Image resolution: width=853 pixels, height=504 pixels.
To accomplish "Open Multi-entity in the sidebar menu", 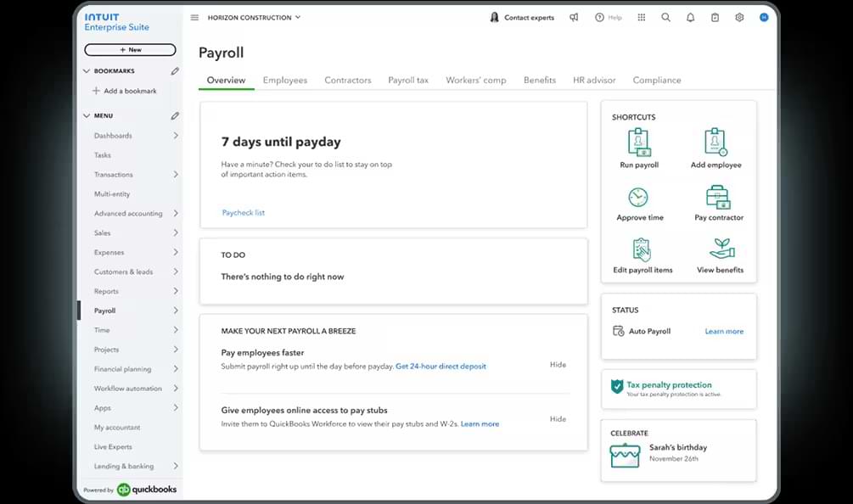I will (112, 194).
